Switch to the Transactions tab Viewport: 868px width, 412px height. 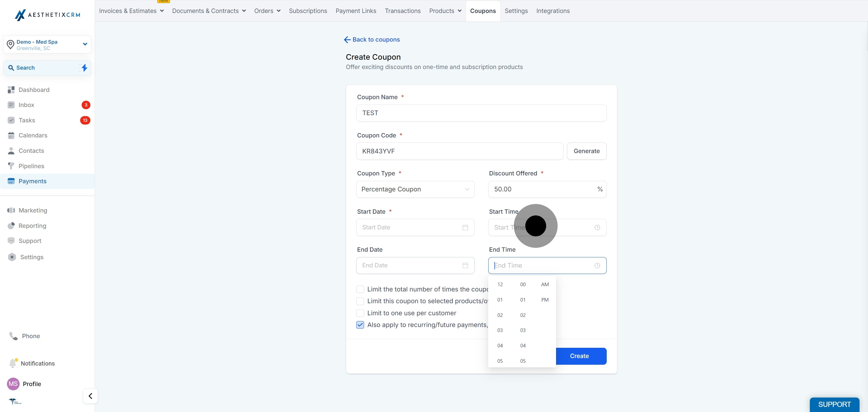(x=403, y=11)
